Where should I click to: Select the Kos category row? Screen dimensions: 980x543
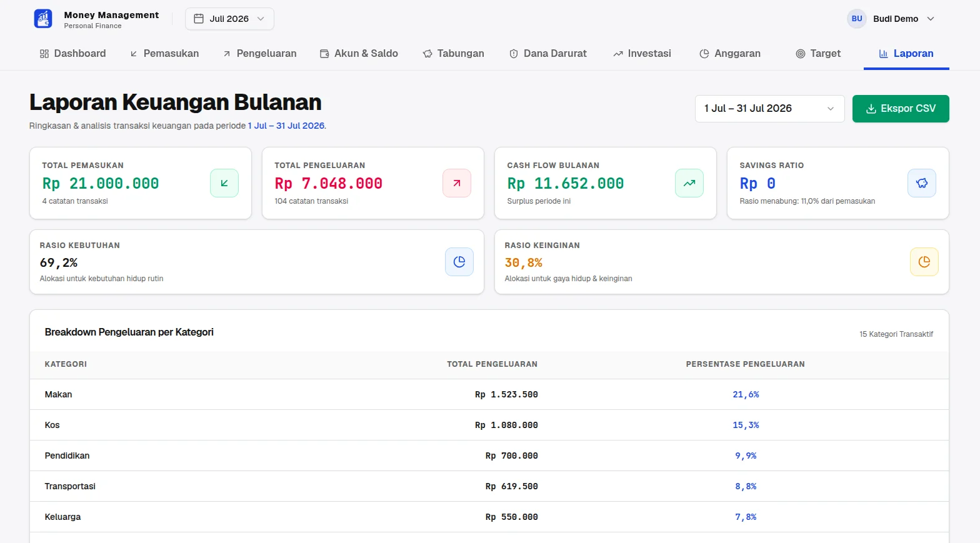click(x=489, y=425)
